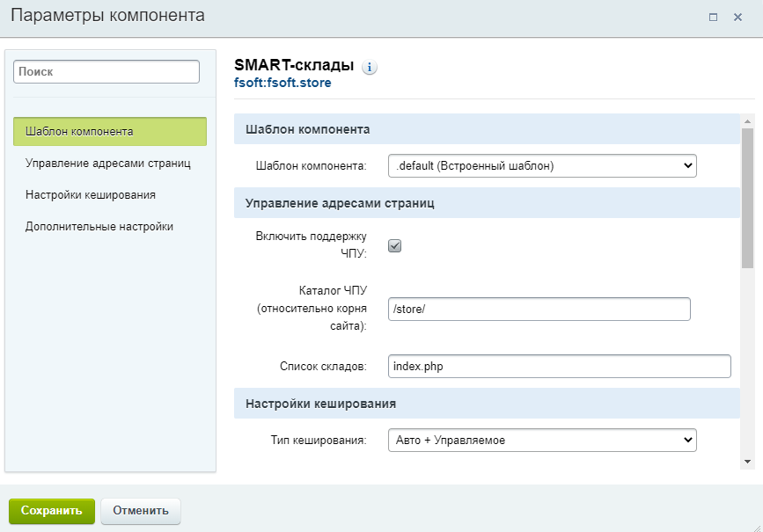Expand the caching type combo box arrow
This screenshot has height=532, width=763.
tap(686, 440)
